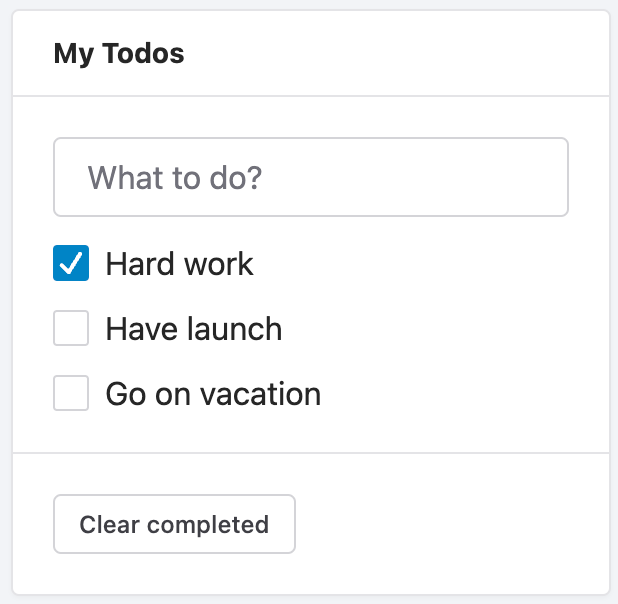Click the word "launch" in the second todo
Image resolution: width=618 pixels, height=604 pixels.
[237, 329]
